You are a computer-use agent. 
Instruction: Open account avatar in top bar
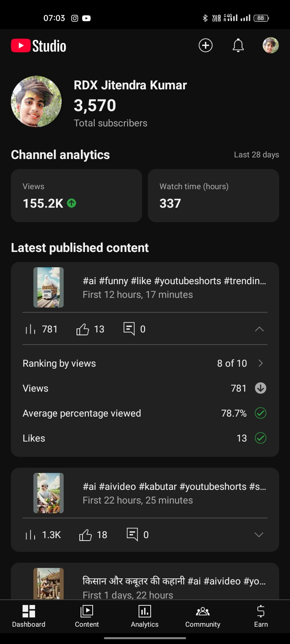271,45
